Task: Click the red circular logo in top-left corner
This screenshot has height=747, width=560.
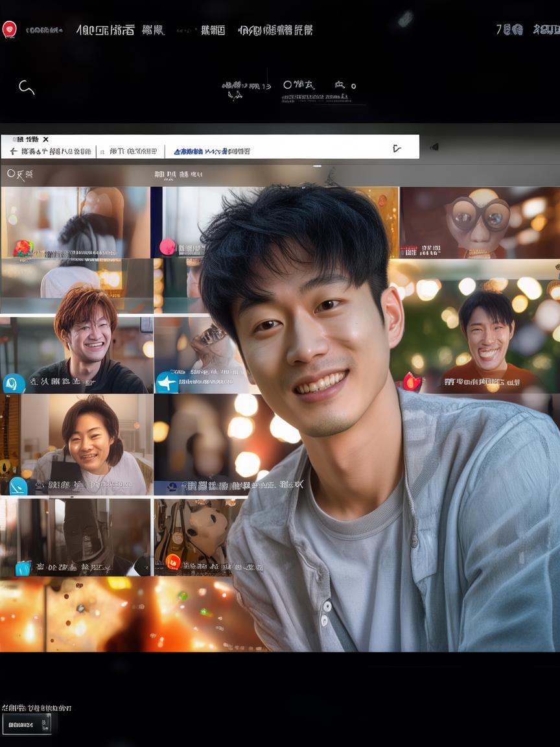Action: pos(9,29)
